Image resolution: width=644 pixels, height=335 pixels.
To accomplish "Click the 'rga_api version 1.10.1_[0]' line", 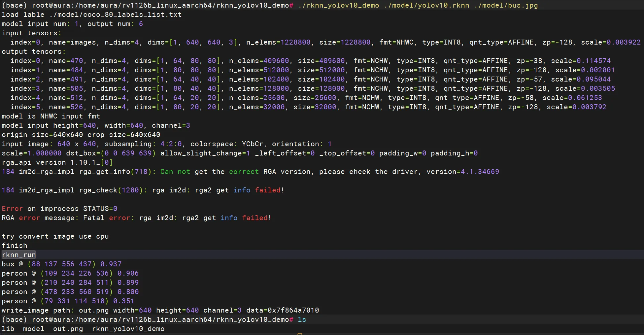I will click(x=57, y=162).
